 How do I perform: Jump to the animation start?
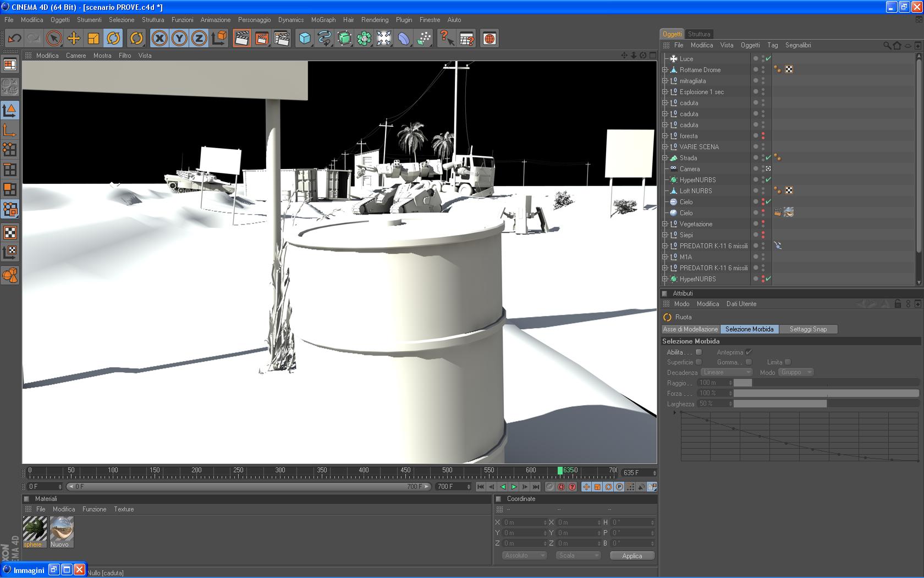point(480,487)
